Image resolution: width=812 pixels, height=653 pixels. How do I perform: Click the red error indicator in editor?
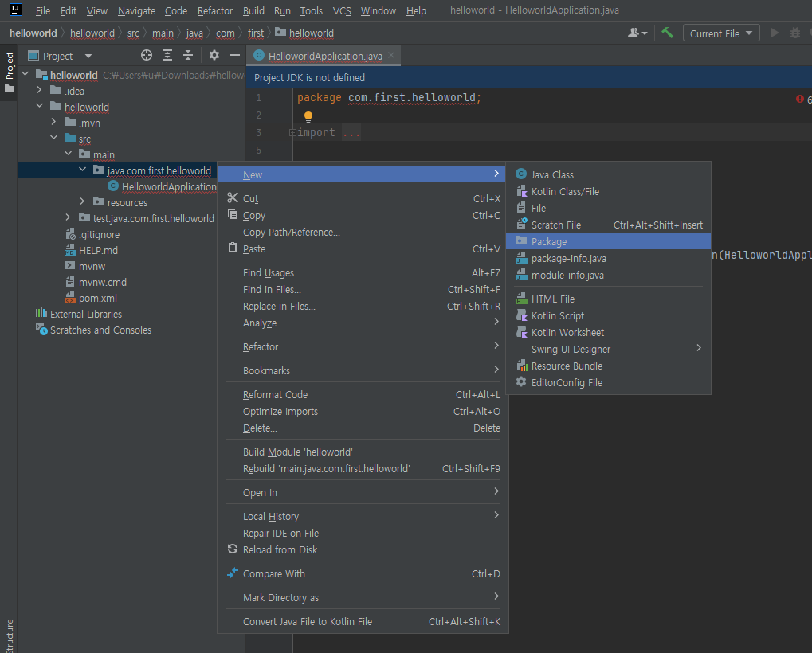799,99
